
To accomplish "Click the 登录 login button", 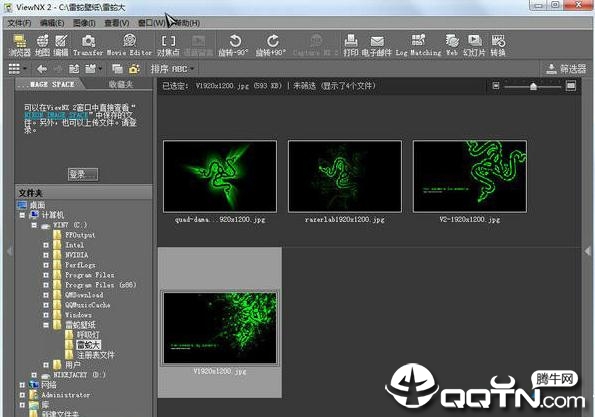I will 83,174.
